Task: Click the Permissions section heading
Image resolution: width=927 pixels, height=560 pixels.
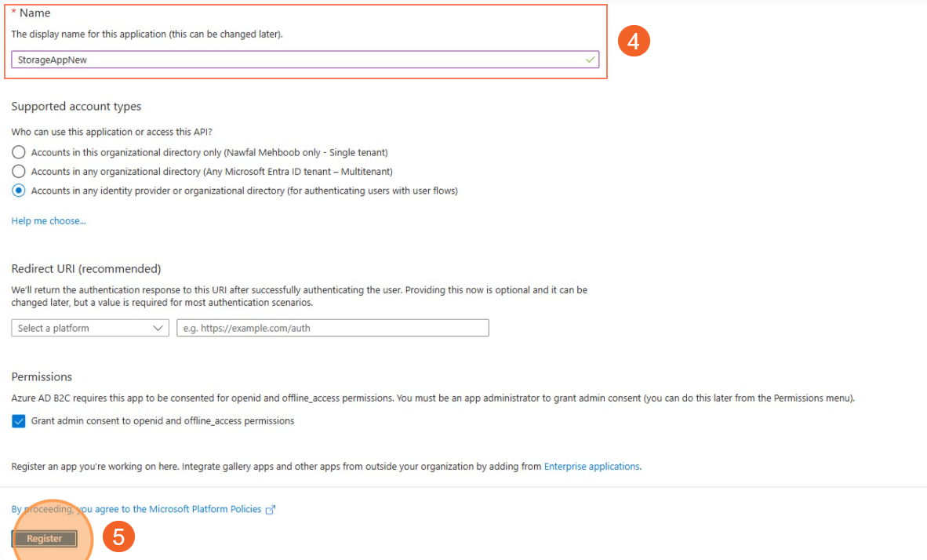Action: [x=42, y=377]
